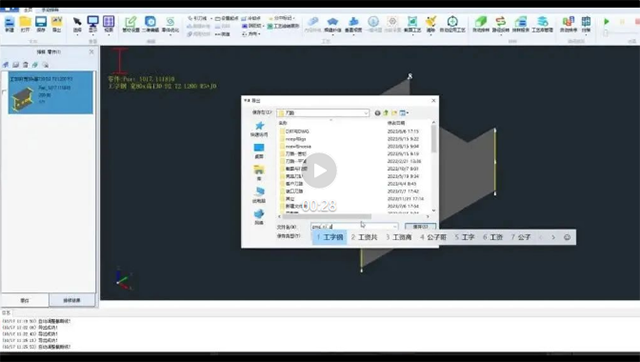The height and width of the screenshot is (362, 640).
Task: Select the arrow pointer selection tool
Action: (77, 24)
